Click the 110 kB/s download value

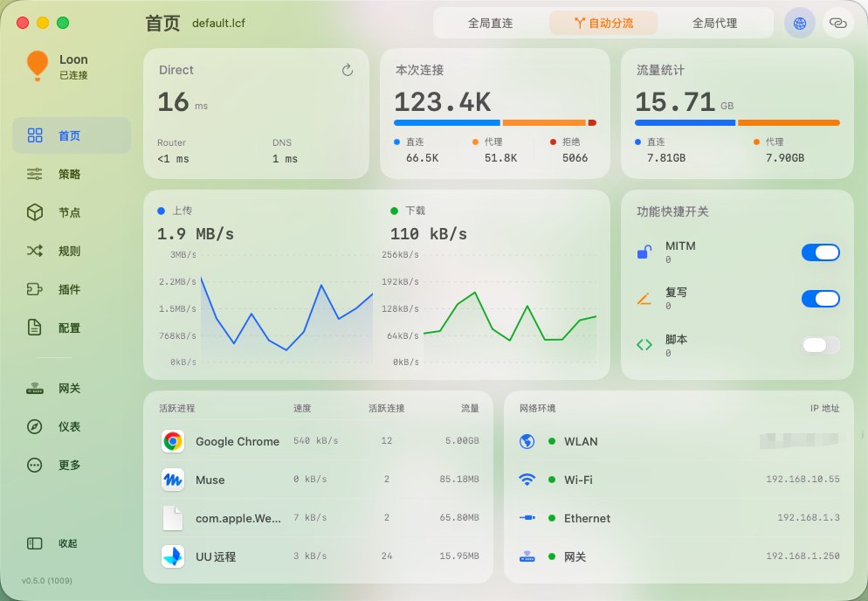click(x=429, y=234)
